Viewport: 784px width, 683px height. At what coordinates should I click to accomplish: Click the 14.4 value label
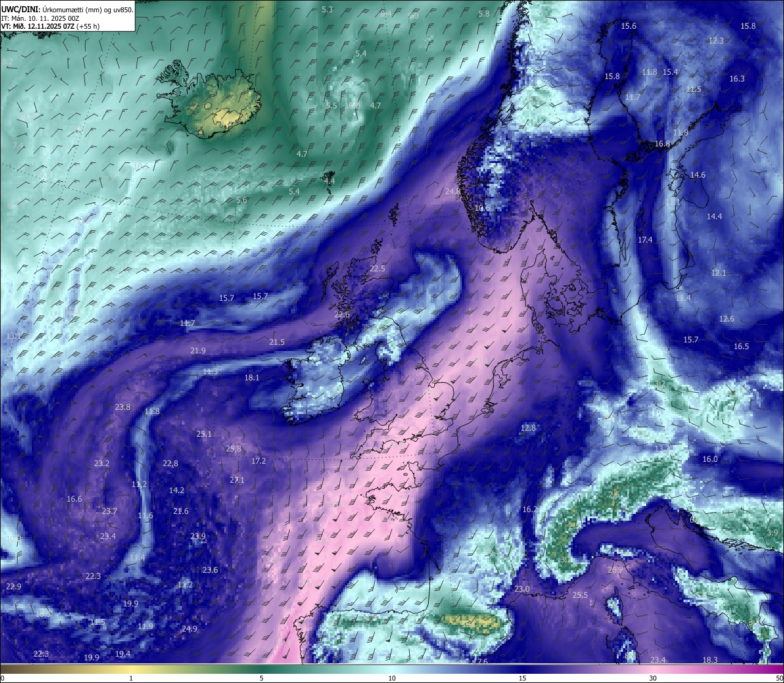[714, 217]
